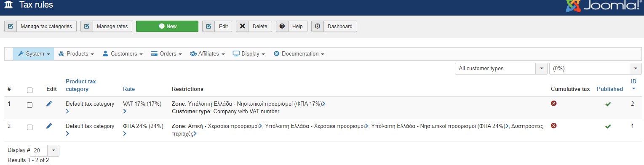644x165 pixels.
Task: Toggle the green published checkmark for rule 2
Action: pos(608,126)
